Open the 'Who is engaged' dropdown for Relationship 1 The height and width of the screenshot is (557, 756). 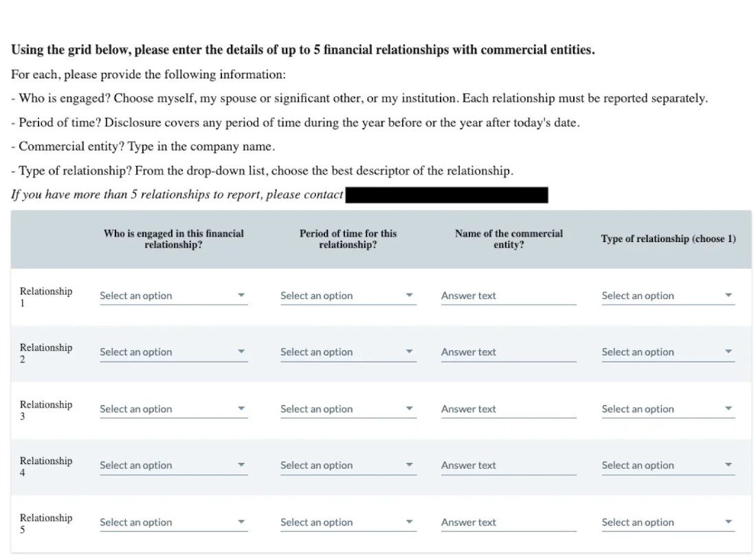[172, 295]
